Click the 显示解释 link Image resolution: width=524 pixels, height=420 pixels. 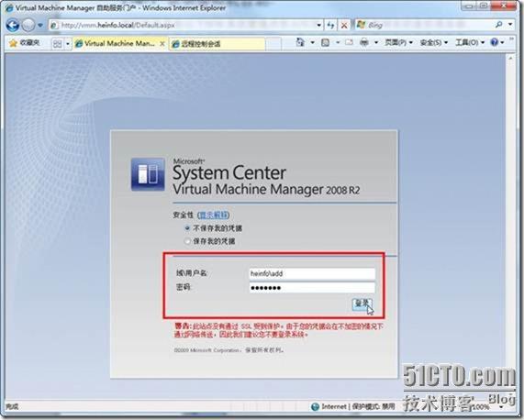[x=214, y=215]
